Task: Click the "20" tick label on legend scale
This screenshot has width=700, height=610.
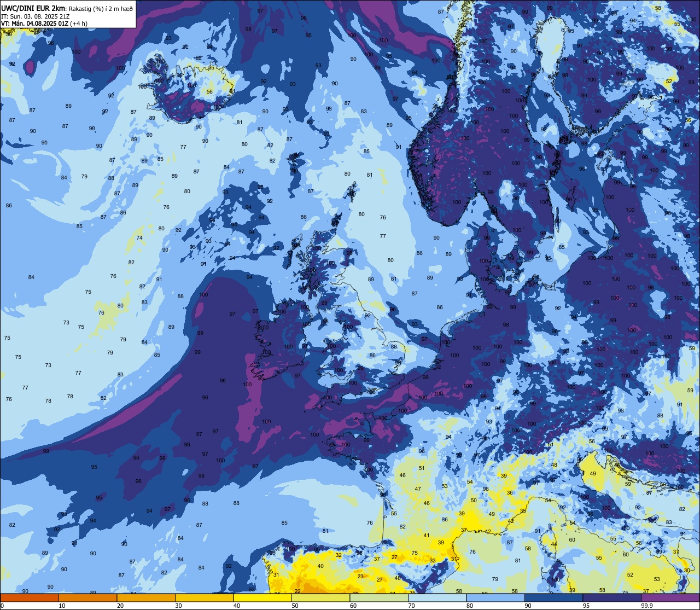Action: 120,606
